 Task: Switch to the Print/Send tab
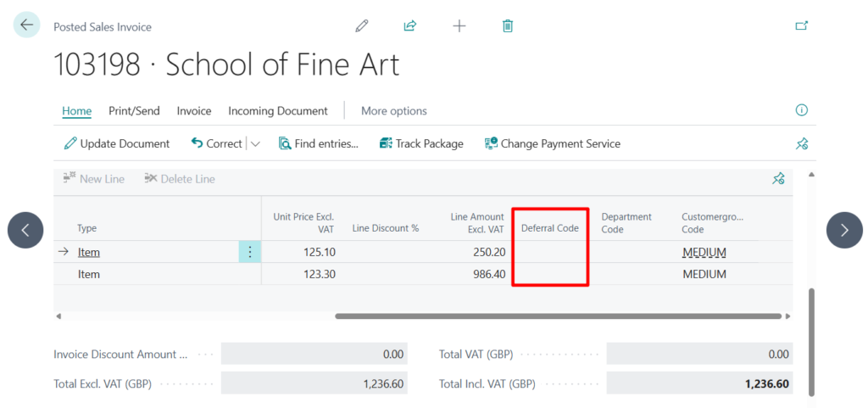(x=134, y=111)
